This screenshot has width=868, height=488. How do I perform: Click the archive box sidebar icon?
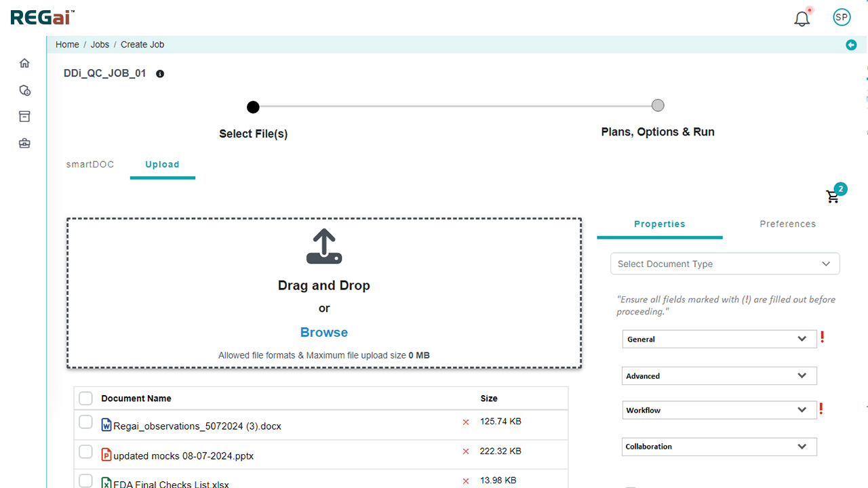click(24, 117)
